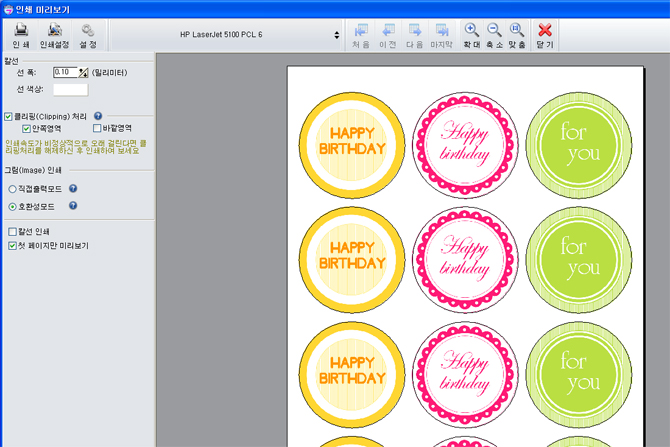The width and height of the screenshot is (670, 447).
Task: Zoom out with the 축소 magnifier
Action: tap(494, 30)
